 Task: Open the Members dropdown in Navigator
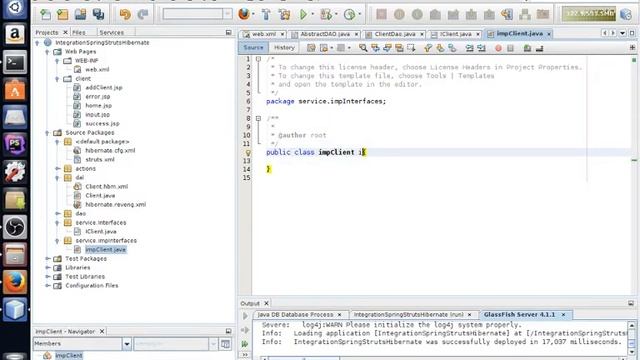(127, 344)
